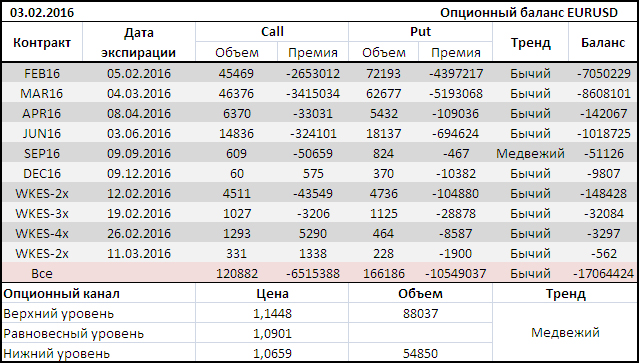Select the Опционный баланс EURUSD title
This screenshot has height=363, width=639.
point(529,13)
